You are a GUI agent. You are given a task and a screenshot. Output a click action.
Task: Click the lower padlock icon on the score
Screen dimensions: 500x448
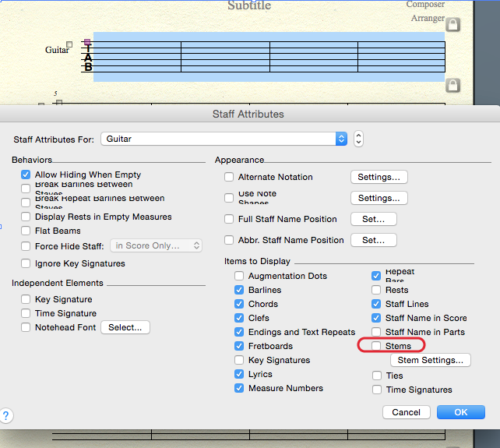pyautogui.click(x=452, y=85)
